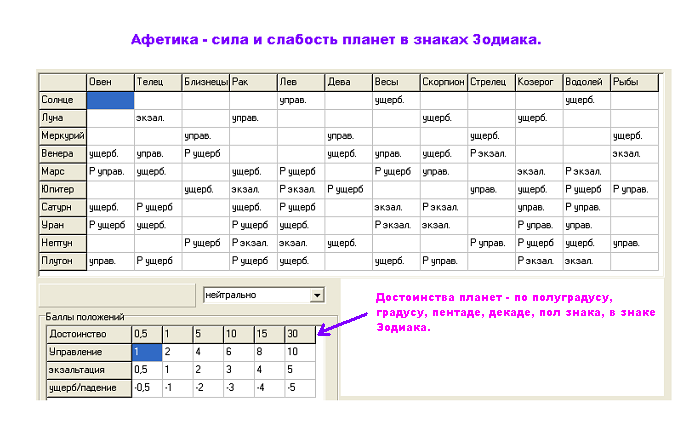Click the Марс in Скорпион 'управ.' cell
The width and height of the screenshot is (700, 430).
tap(443, 171)
